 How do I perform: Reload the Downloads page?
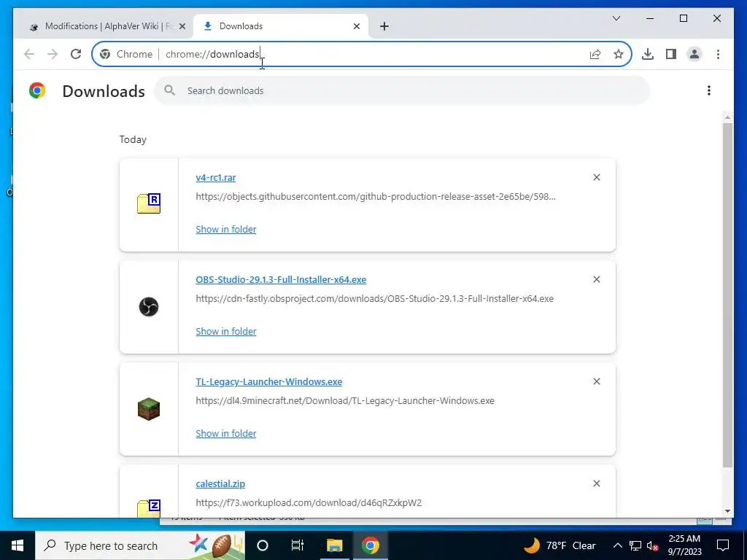[76, 54]
